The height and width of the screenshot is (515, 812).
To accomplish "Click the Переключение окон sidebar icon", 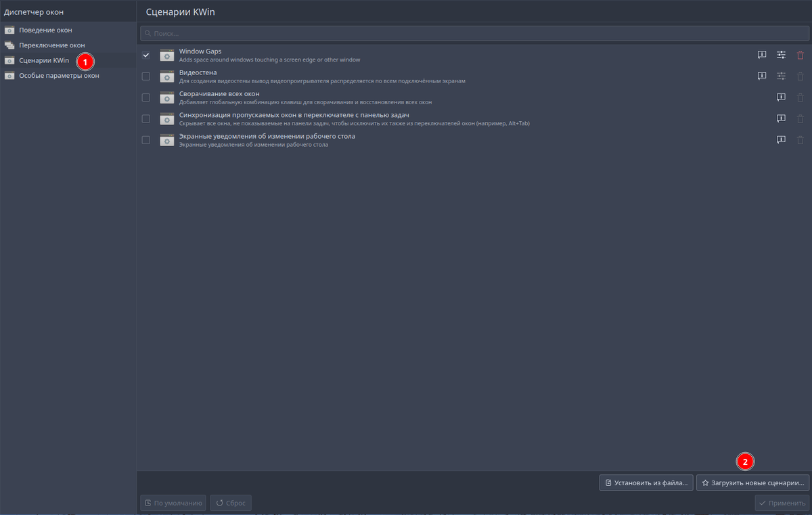I will tap(9, 45).
